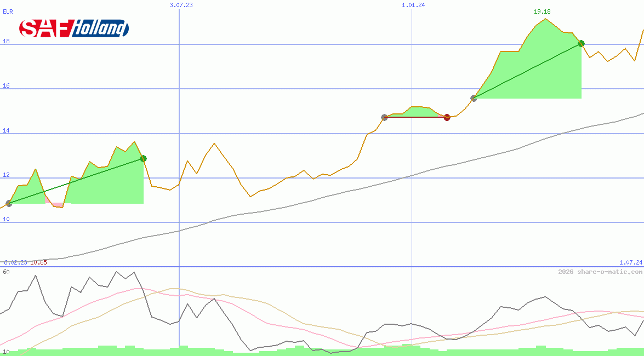This screenshot has height=356, width=644.
Task: Select the 1.01.24 date label
Action: pyautogui.click(x=413, y=5)
